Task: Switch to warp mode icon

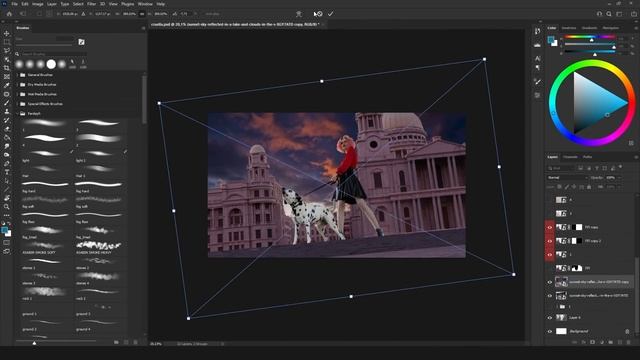Action: (299, 14)
